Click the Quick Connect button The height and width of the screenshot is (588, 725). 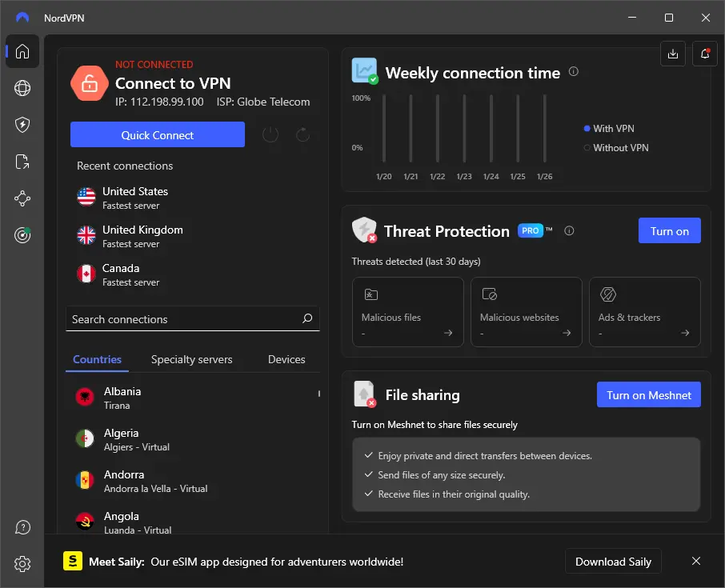pyautogui.click(x=157, y=134)
